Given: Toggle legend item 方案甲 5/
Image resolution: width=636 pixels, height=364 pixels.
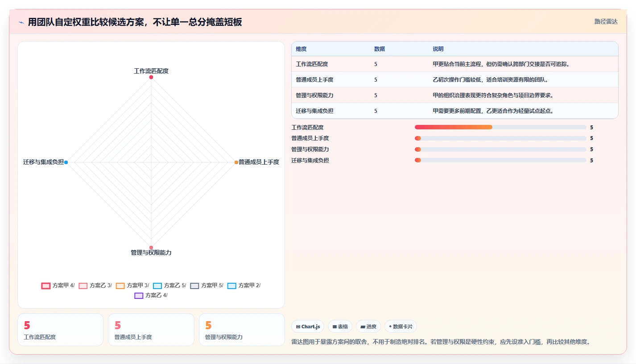Looking at the screenshot, I should [x=206, y=285].
